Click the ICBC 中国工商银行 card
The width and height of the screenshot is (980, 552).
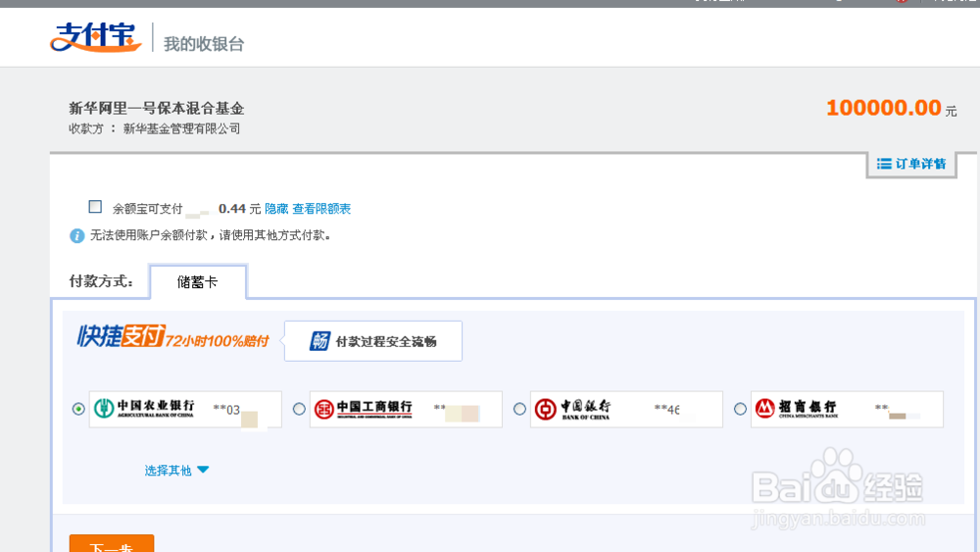click(407, 410)
